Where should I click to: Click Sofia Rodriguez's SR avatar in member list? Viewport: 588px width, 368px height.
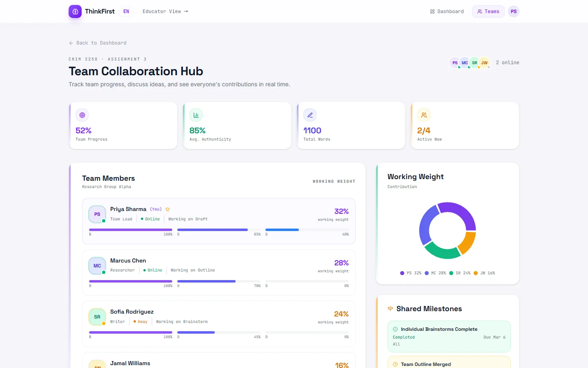(x=97, y=317)
